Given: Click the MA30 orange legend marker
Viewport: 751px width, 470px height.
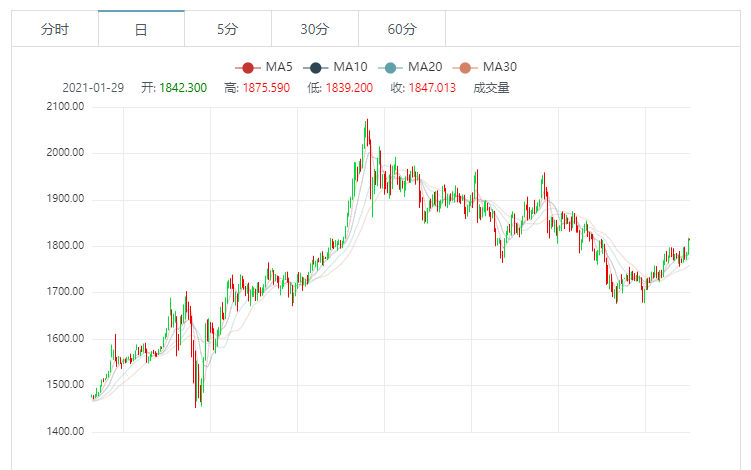Looking at the screenshot, I should pyautogui.click(x=465, y=67).
